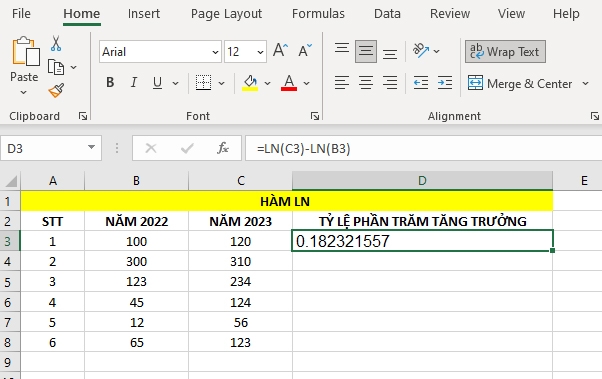Expand Merge & Center options arrow
602x379 pixels.
click(x=585, y=83)
